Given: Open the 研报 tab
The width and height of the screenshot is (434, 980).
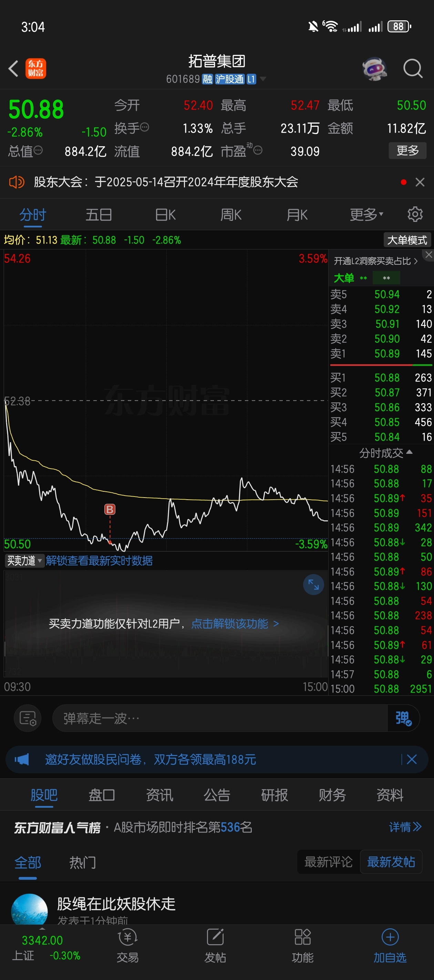Looking at the screenshot, I should (275, 795).
